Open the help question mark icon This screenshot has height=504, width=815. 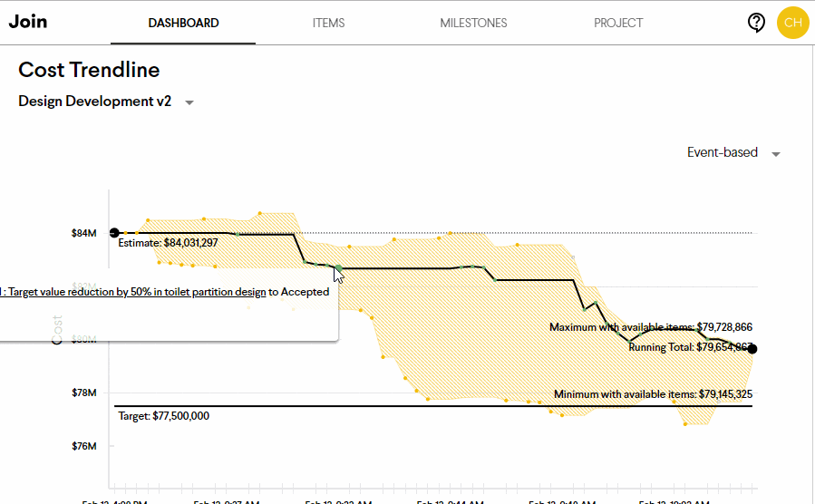coord(756,23)
